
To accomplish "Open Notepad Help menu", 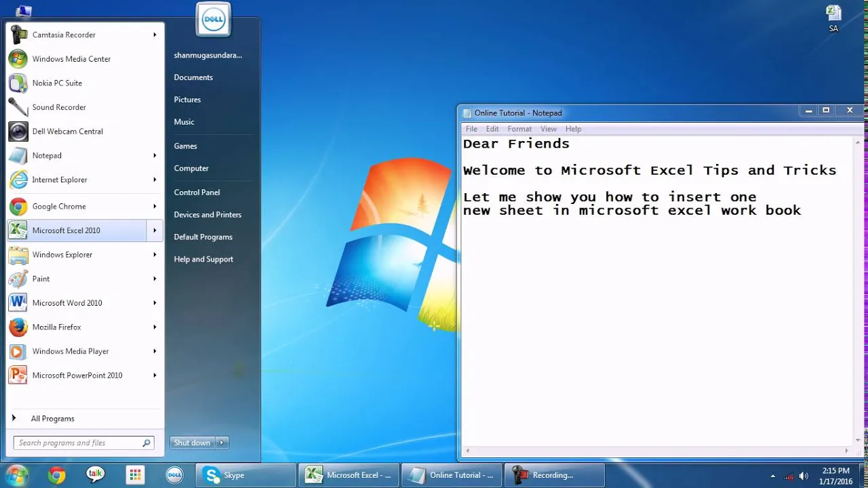I will [x=573, y=129].
